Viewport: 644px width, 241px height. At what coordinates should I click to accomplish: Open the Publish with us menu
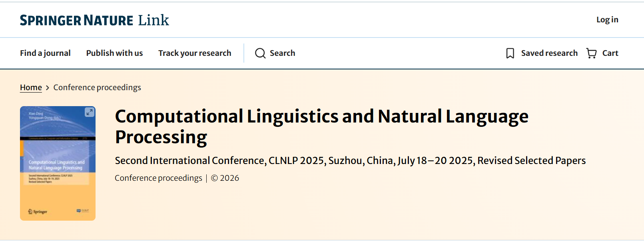(x=114, y=53)
